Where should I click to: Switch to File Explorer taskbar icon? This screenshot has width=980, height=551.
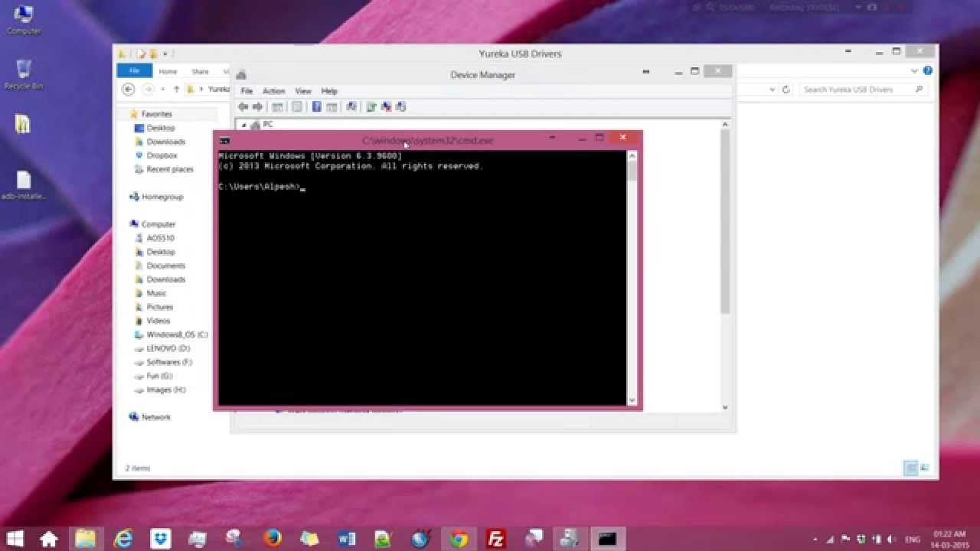tap(86, 539)
